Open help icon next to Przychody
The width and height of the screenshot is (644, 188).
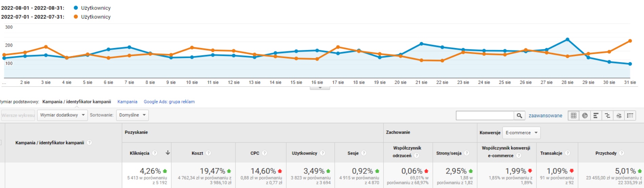[x=622, y=153]
